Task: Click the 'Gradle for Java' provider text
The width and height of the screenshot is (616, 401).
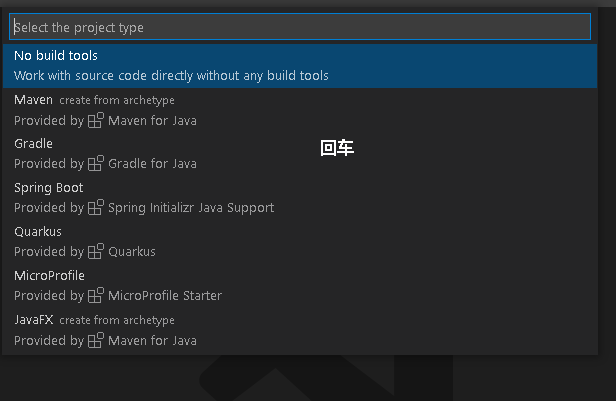Action: (x=152, y=164)
